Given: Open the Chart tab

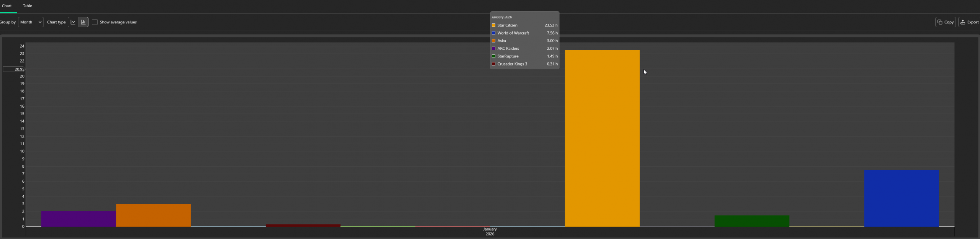Looking at the screenshot, I should (x=7, y=6).
